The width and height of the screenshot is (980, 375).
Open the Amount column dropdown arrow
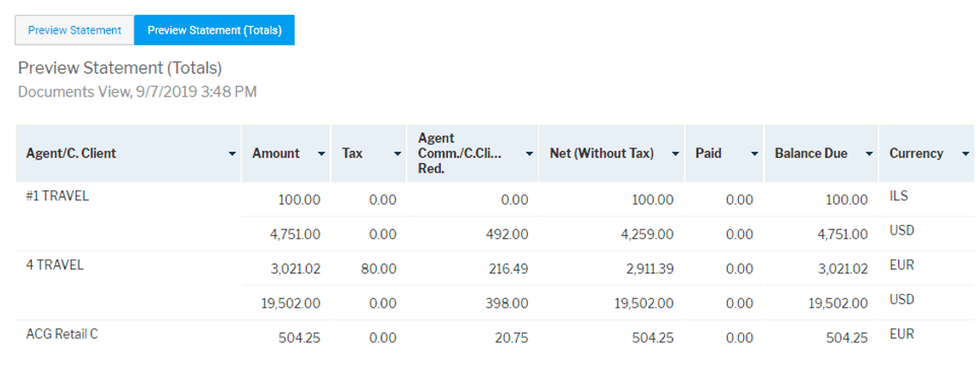[x=322, y=154]
